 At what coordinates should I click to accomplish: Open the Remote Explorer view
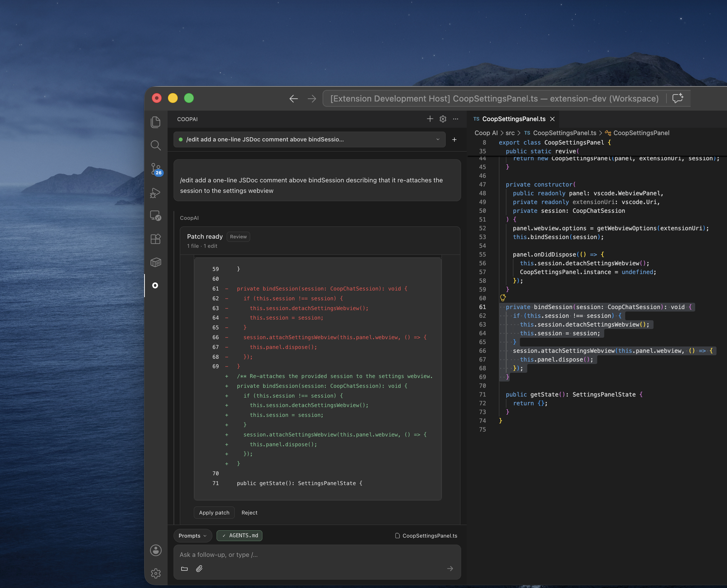156,216
